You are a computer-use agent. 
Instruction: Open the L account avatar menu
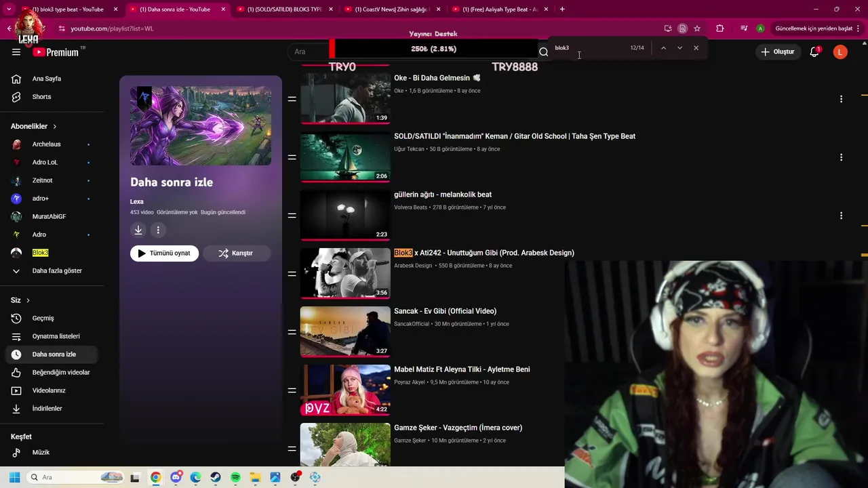(840, 52)
